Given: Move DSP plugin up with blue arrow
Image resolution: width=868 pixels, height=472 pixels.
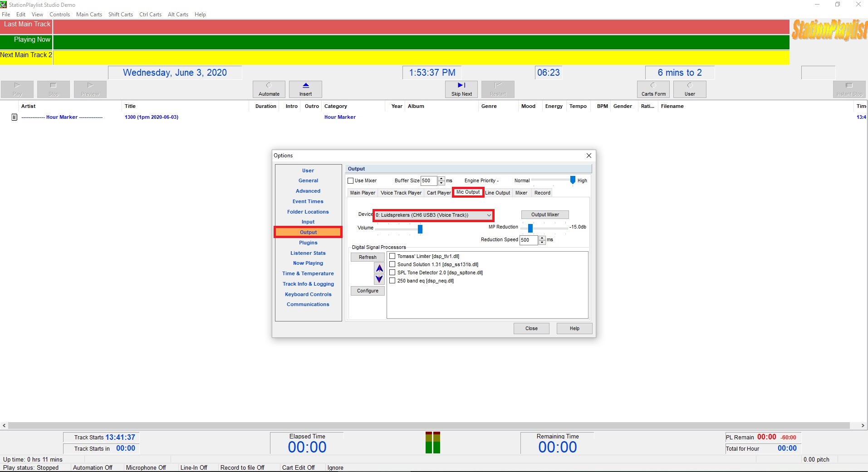Looking at the screenshot, I should 379,268.
